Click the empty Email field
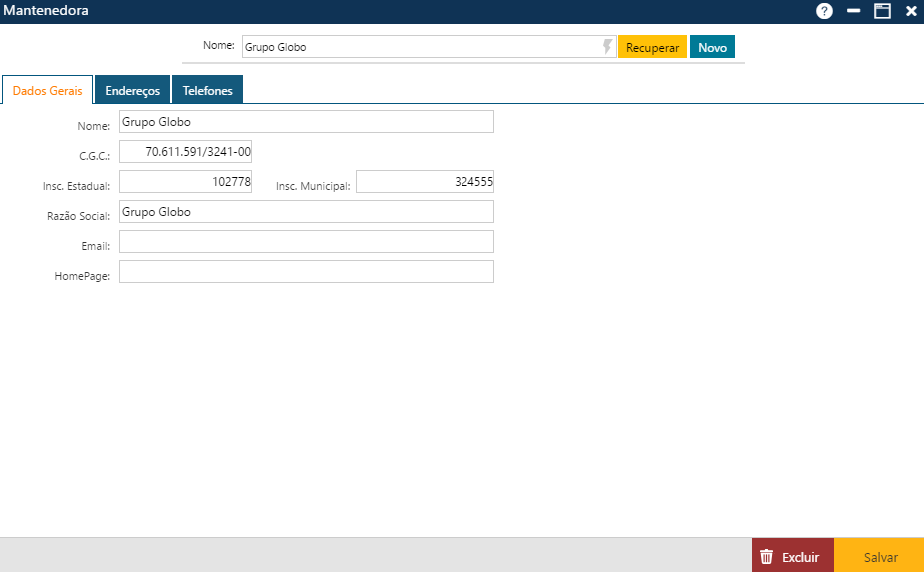The height and width of the screenshot is (572, 924). [x=306, y=242]
